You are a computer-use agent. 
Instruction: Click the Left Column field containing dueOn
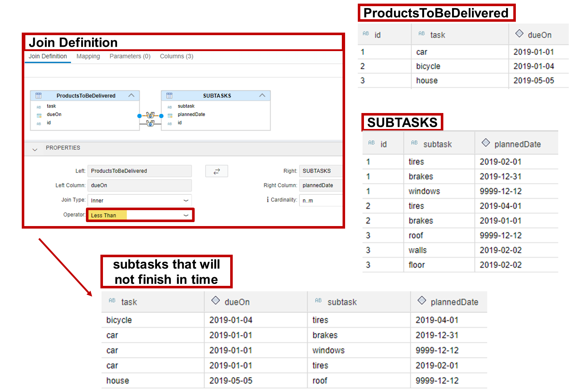[x=140, y=185]
